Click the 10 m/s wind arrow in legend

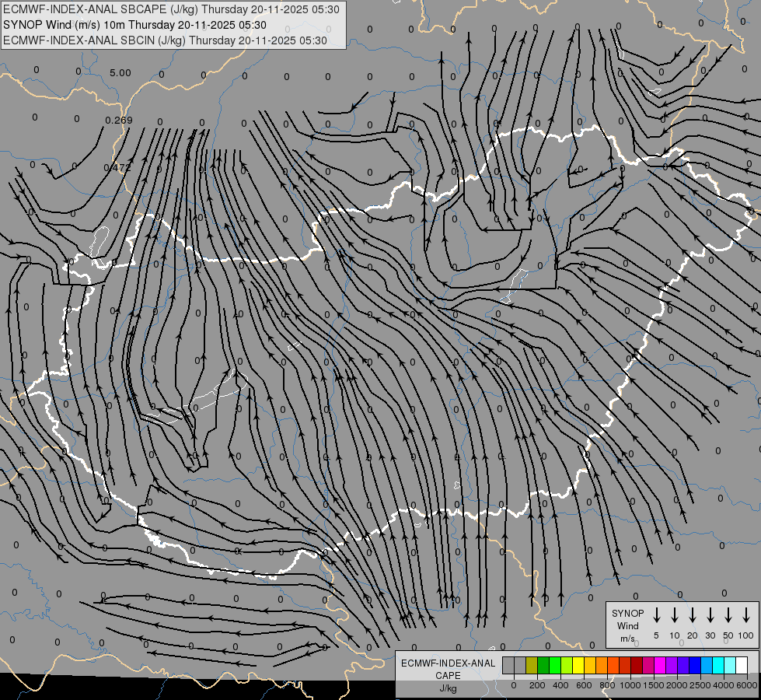[675, 614]
